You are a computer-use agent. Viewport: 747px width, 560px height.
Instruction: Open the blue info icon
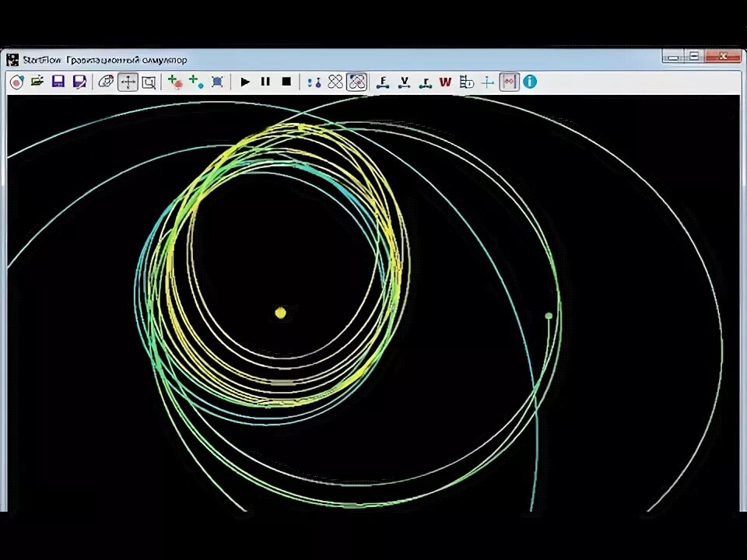(x=530, y=82)
